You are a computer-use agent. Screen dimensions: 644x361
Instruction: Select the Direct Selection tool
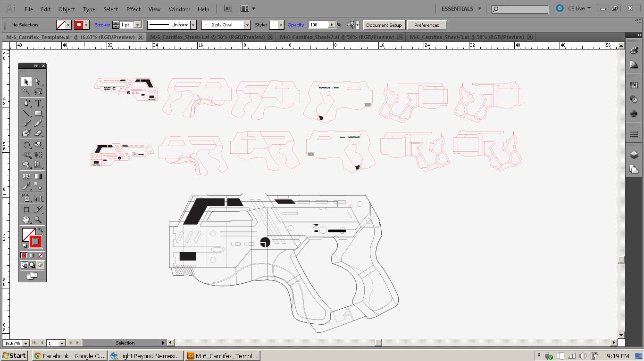pos(38,82)
